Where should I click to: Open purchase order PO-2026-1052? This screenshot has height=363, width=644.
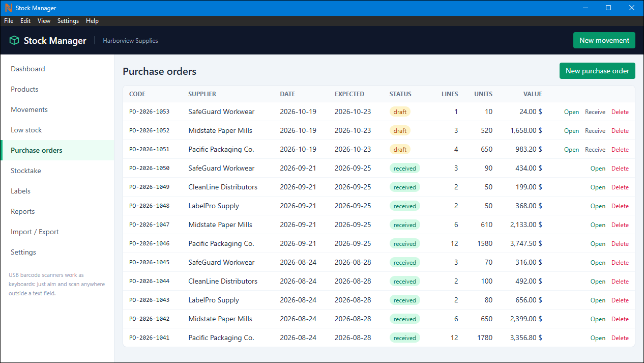coord(571,131)
